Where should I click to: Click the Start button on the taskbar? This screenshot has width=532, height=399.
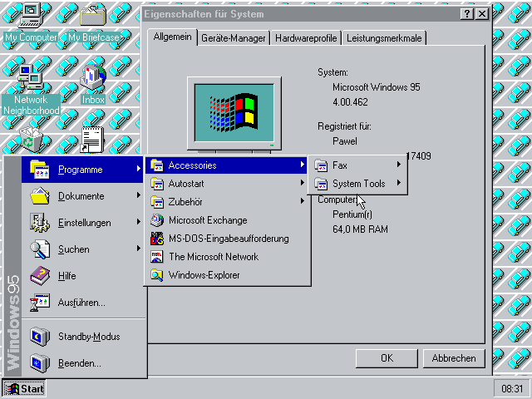(24, 388)
